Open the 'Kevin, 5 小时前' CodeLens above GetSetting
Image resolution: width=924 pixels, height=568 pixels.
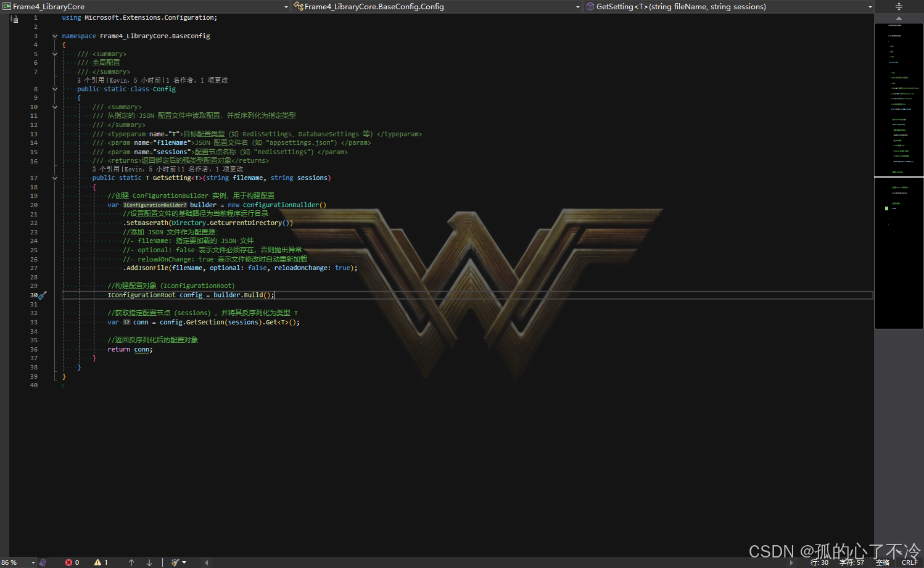[150, 169]
